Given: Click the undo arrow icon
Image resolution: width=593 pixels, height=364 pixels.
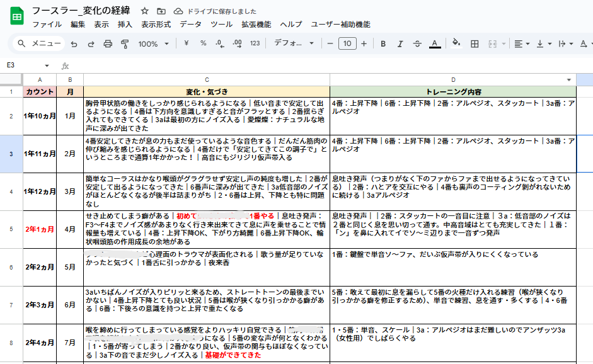Looking at the screenshot, I should pyautogui.click(x=74, y=43).
